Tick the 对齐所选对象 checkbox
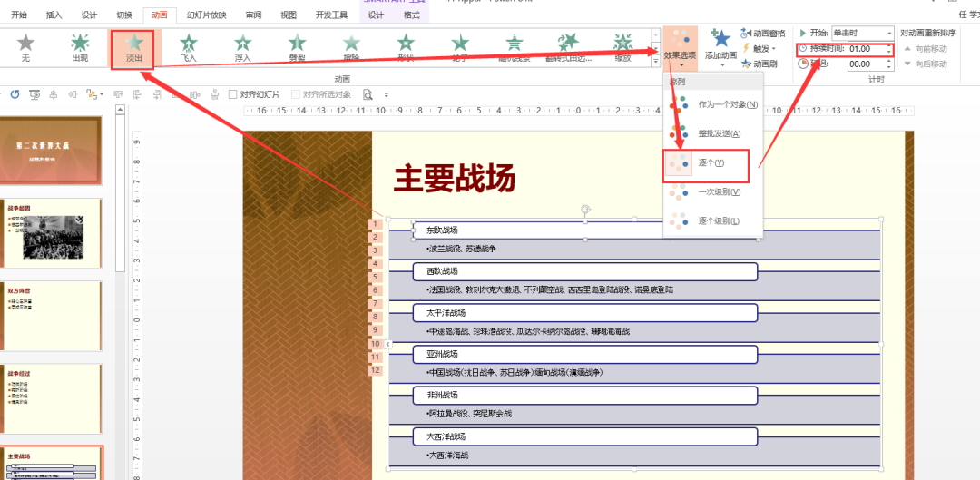 [x=295, y=94]
